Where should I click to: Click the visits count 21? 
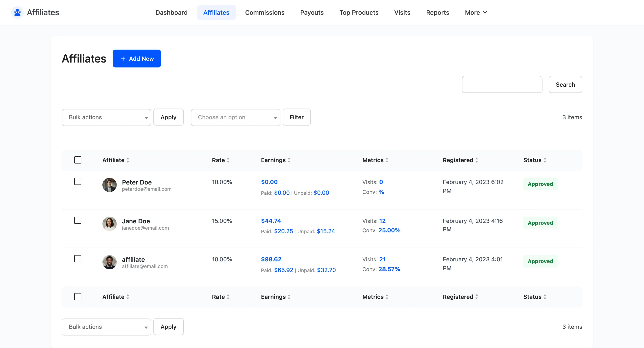pos(382,259)
